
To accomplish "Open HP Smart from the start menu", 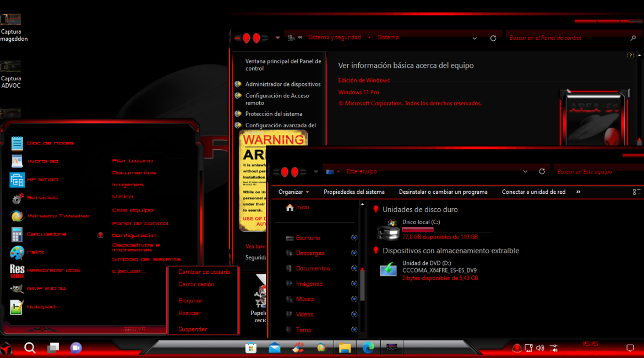I will point(42,180).
